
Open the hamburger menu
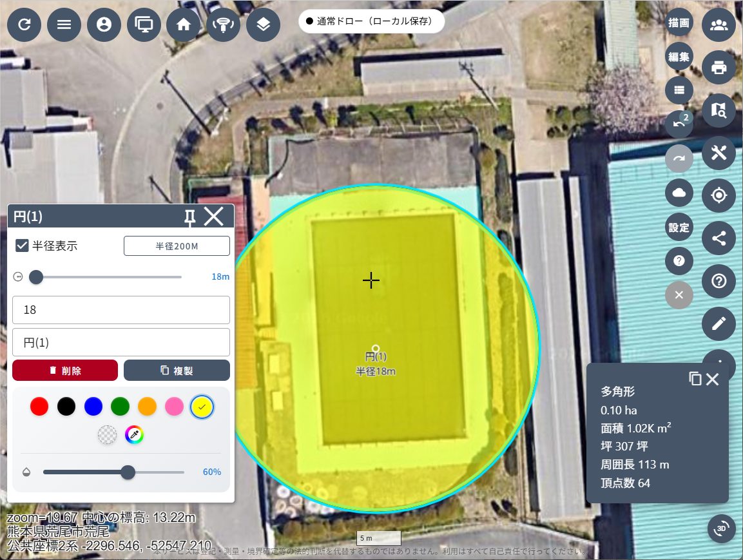click(x=64, y=25)
